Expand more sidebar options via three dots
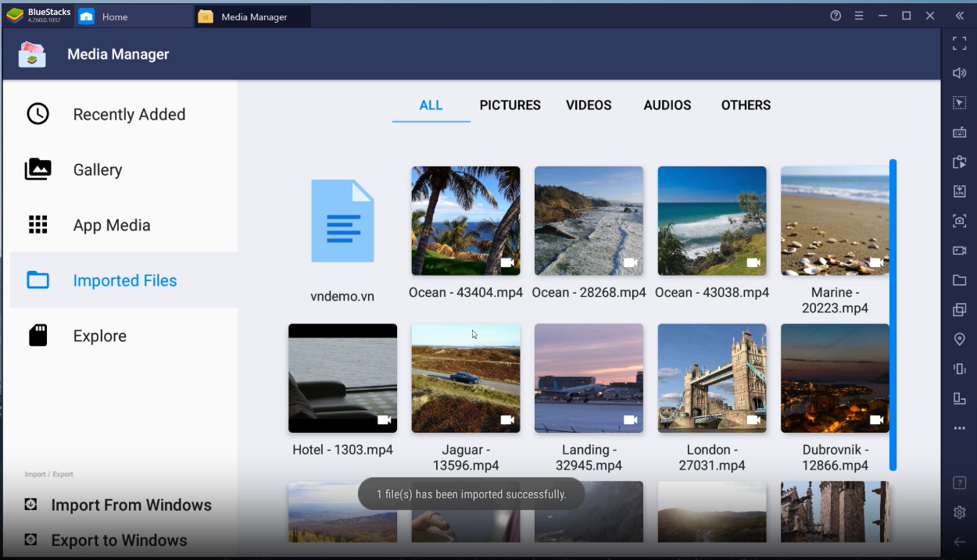 click(959, 427)
